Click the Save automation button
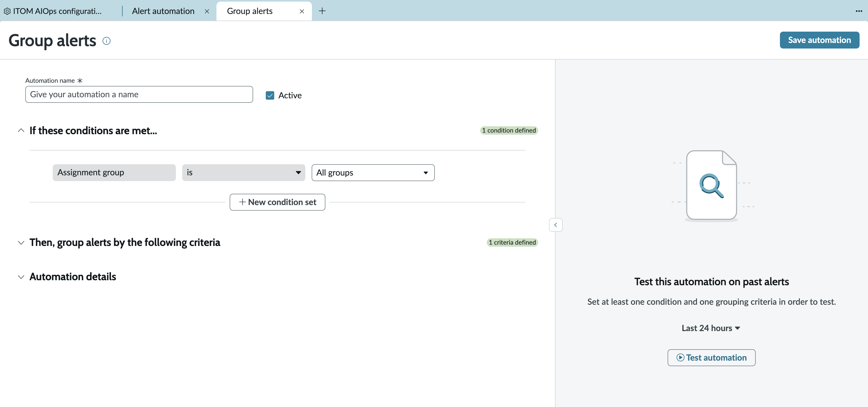Screen dimensions: 868x407 (819, 40)
